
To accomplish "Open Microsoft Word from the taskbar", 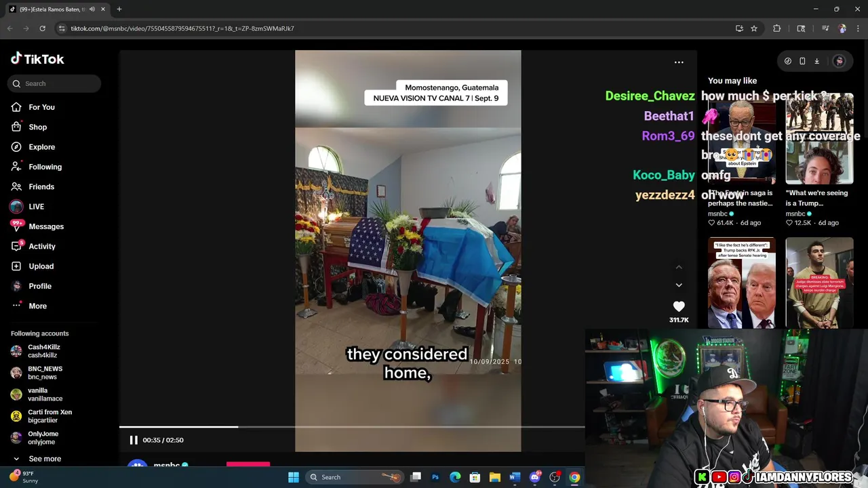I will click(x=514, y=477).
